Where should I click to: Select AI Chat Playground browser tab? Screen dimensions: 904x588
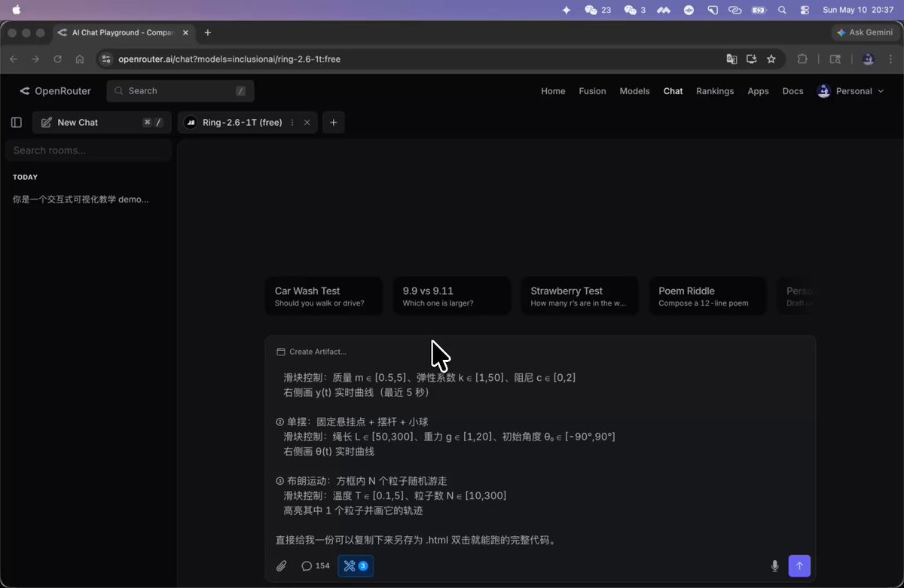(x=124, y=32)
